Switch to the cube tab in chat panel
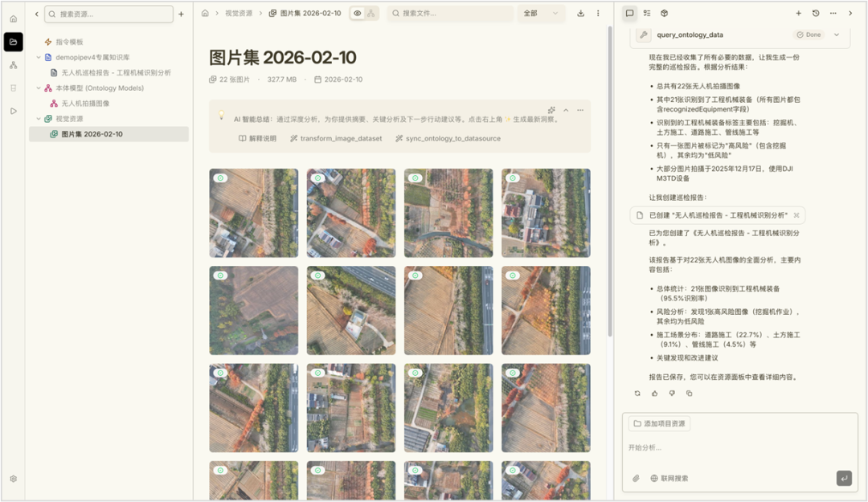The image size is (868, 502). point(664,14)
